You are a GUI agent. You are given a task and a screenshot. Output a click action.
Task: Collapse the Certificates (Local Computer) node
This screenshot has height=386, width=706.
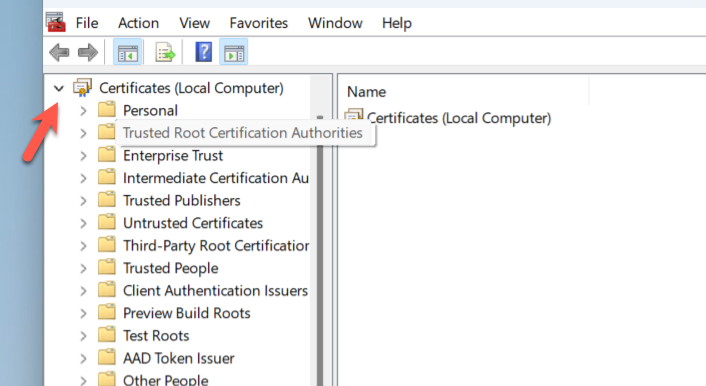click(x=59, y=88)
